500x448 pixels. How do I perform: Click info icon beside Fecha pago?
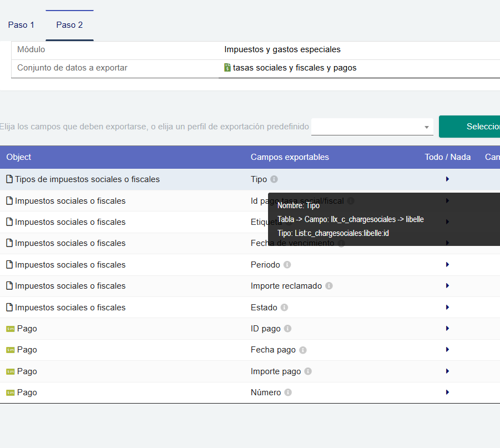tap(303, 350)
